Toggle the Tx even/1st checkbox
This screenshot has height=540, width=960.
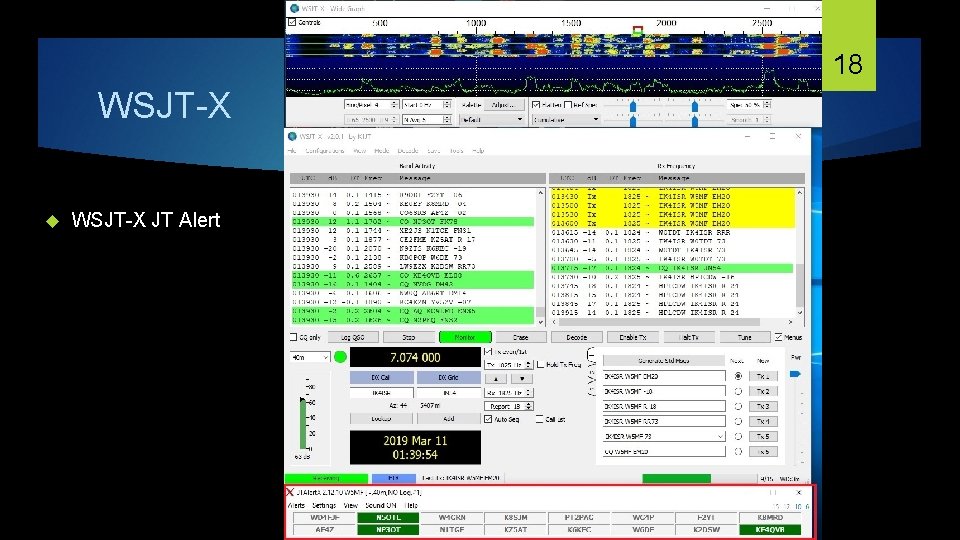click(488, 352)
